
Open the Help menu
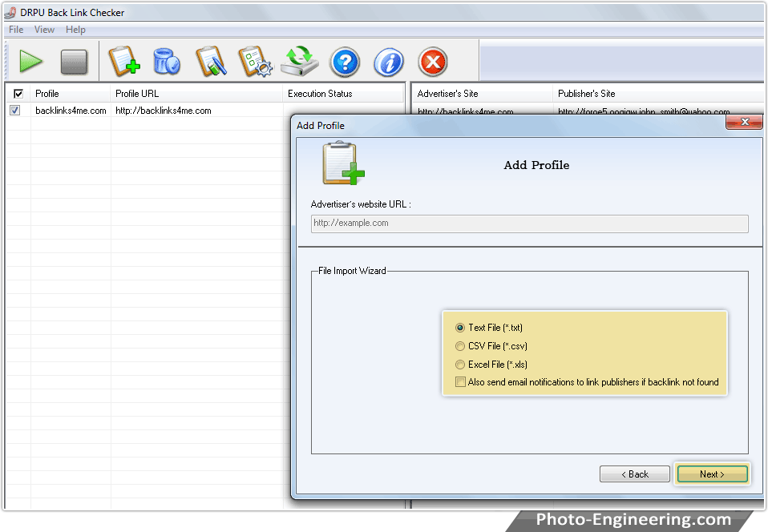(75, 30)
